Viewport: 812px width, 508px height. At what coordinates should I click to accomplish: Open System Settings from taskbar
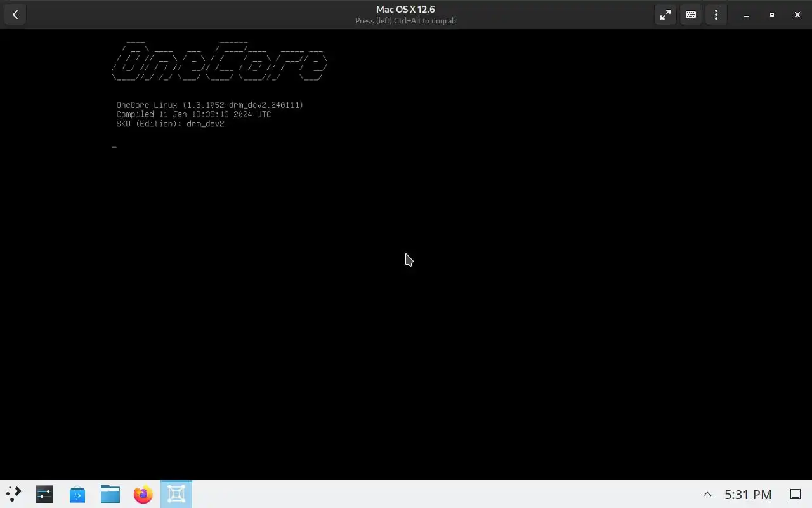(x=44, y=494)
